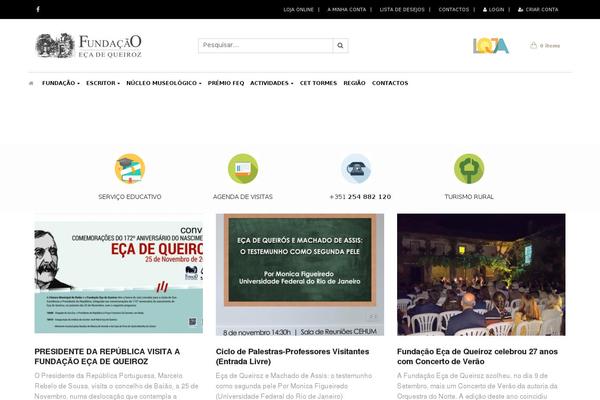Click the Login link
This screenshot has width=600, height=400.
click(494, 10)
